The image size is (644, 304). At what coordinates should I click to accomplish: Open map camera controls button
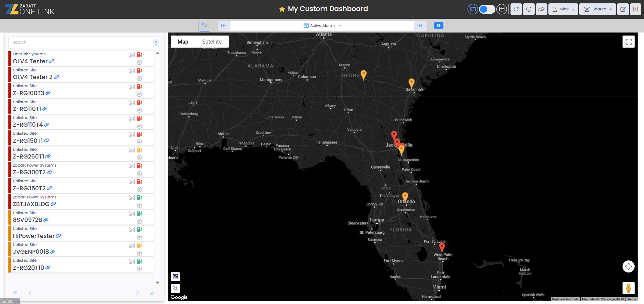629,266
